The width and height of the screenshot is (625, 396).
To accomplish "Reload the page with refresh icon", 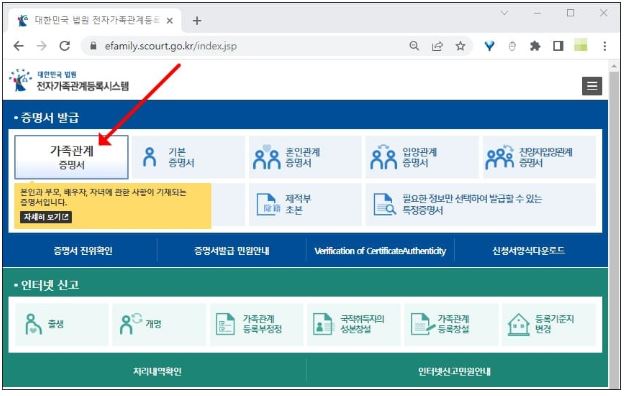I will [65, 46].
